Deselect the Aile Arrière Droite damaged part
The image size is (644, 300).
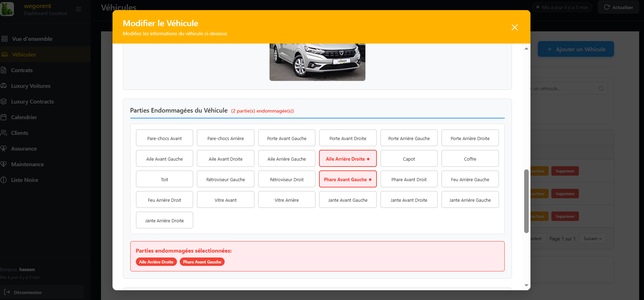pyautogui.click(x=348, y=159)
